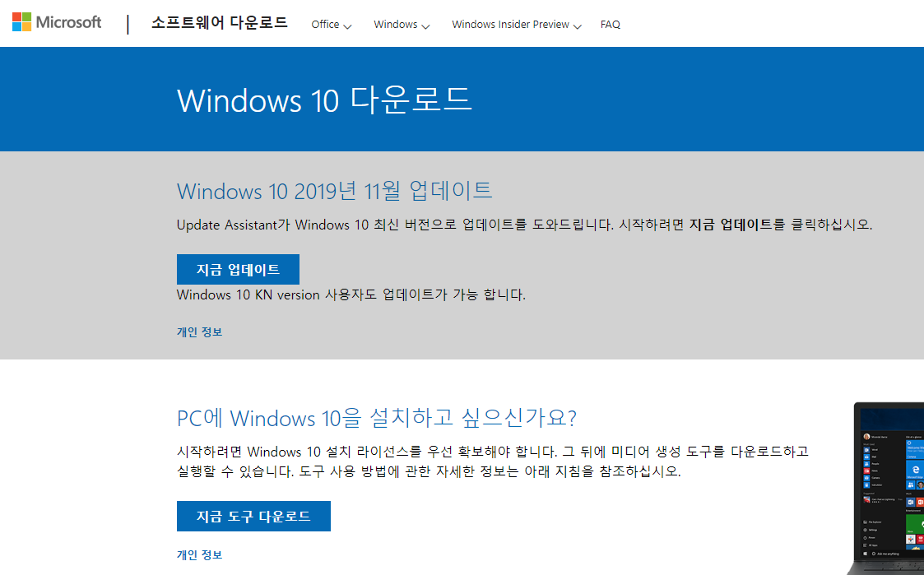This screenshot has height=575, width=924.
Task: Click the Windows 10 다운로드 heading
Action: pos(324,100)
